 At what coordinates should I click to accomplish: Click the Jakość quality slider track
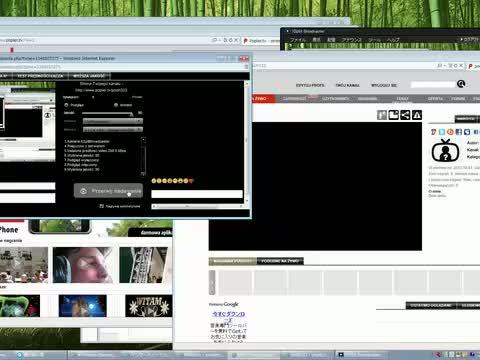(x=107, y=113)
